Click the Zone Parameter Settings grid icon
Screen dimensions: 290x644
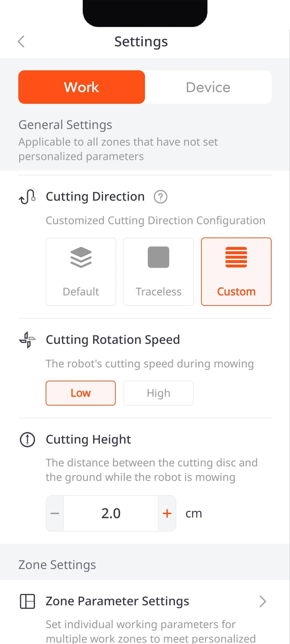tap(27, 601)
